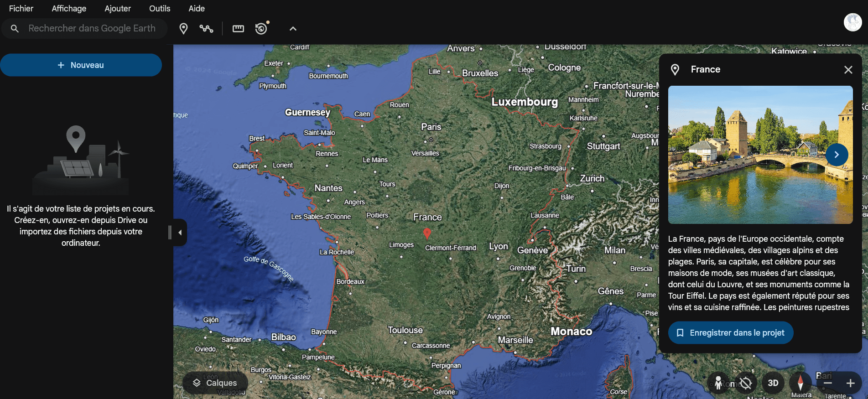Reset orientation with the compass

click(x=800, y=383)
